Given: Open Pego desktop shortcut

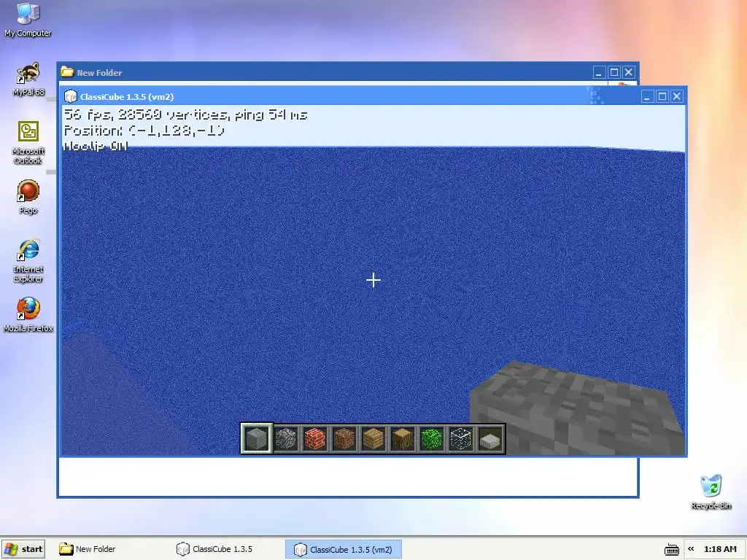Looking at the screenshot, I should 28,197.
